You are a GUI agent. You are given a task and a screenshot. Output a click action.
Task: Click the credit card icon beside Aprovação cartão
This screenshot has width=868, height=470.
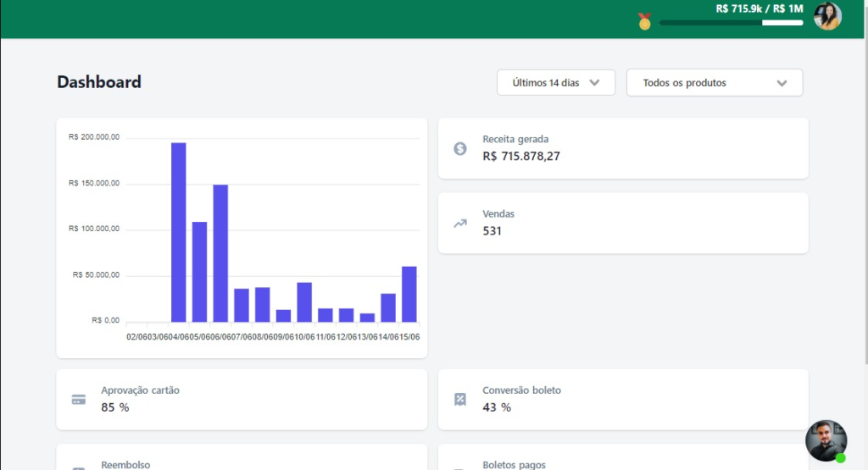[79, 399]
